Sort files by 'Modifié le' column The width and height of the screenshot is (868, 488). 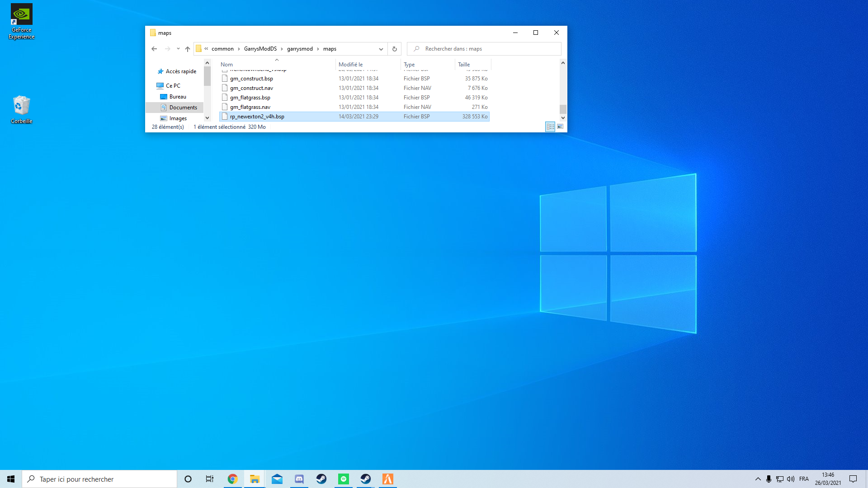368,65
